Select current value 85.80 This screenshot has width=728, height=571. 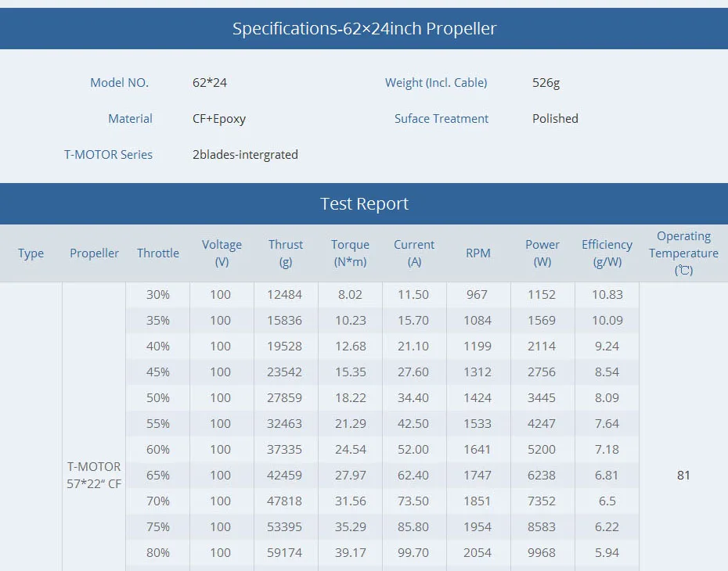[413, 527]
